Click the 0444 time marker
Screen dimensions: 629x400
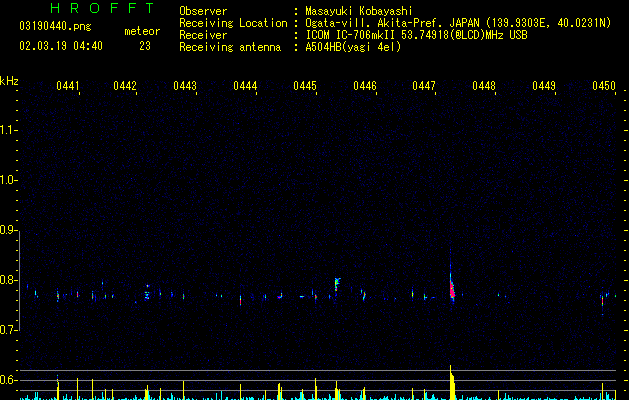click(245, 86)
